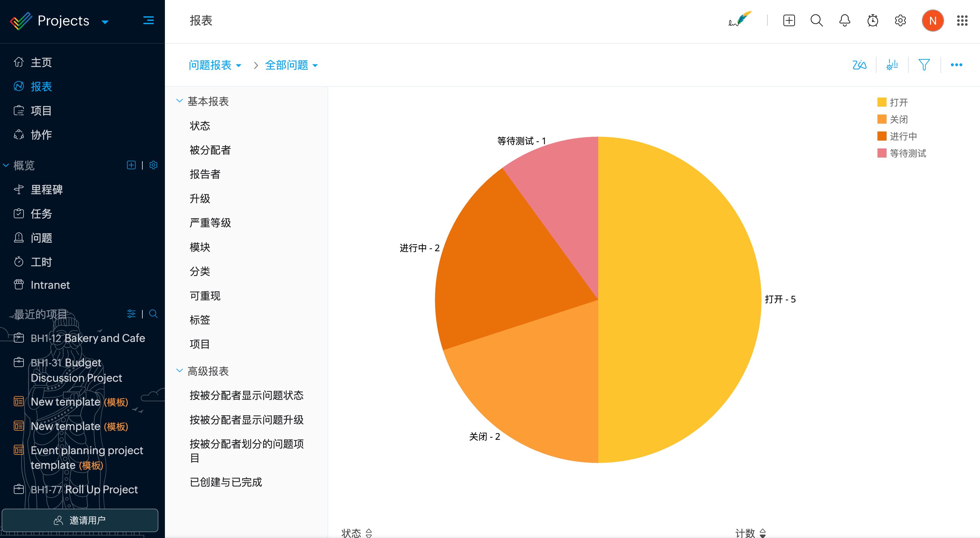Open the top bar search icon
The width and height of the screenshot is (980, 538).
(816, 21)
